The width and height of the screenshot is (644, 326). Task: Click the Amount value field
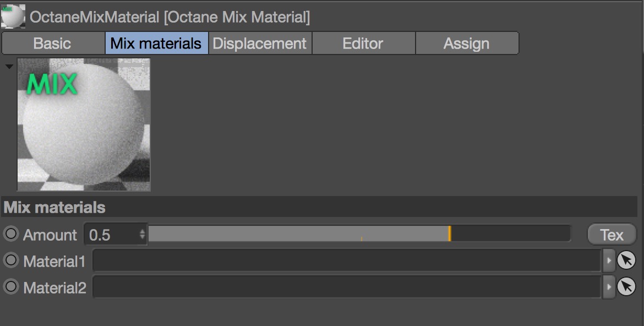coord(110,235)
